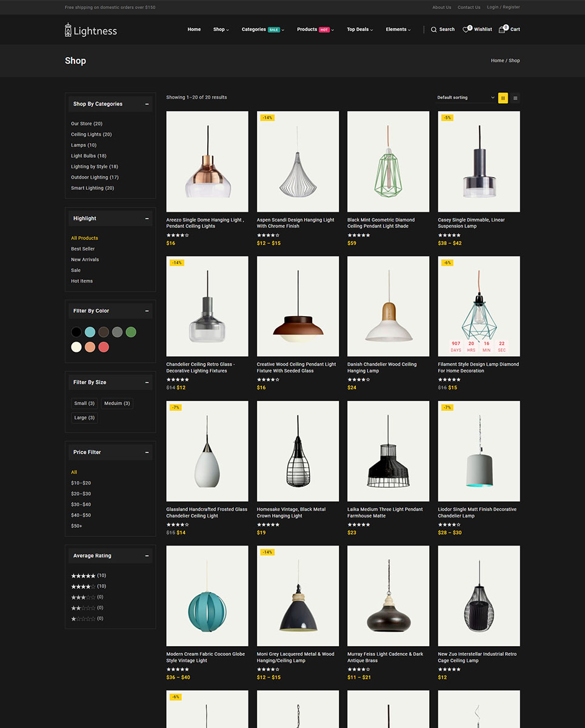Viewport: 585px width, 728px height.
Task: Select the Large size filter
Action: (84, 418)
